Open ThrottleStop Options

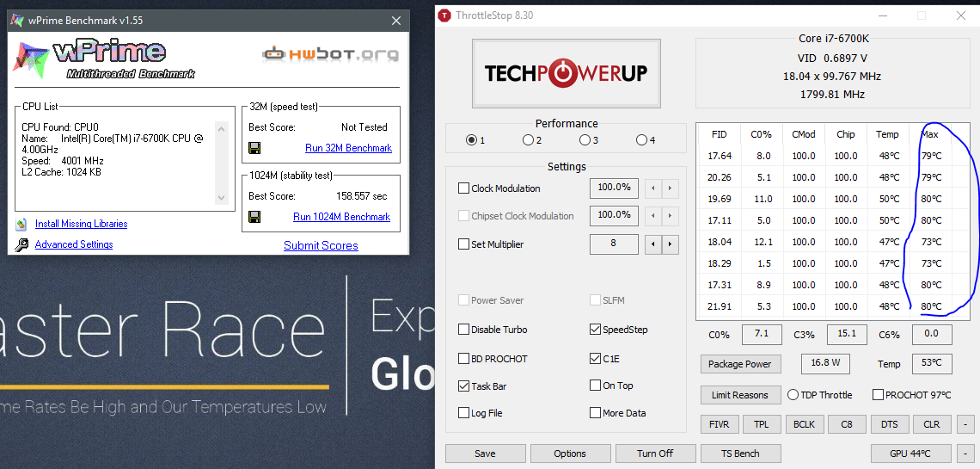(570, 454)
